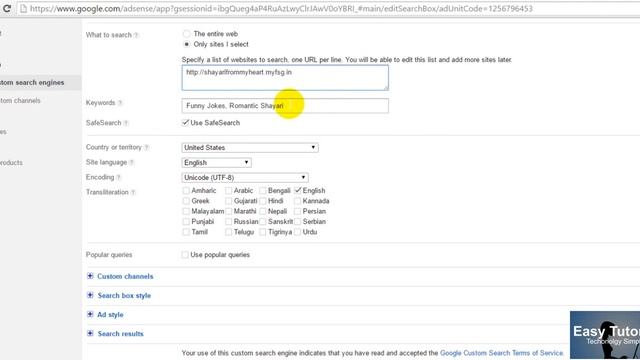Enable Gujarati transliteration checkbox
640x360 pixels.
pos(229,201)
